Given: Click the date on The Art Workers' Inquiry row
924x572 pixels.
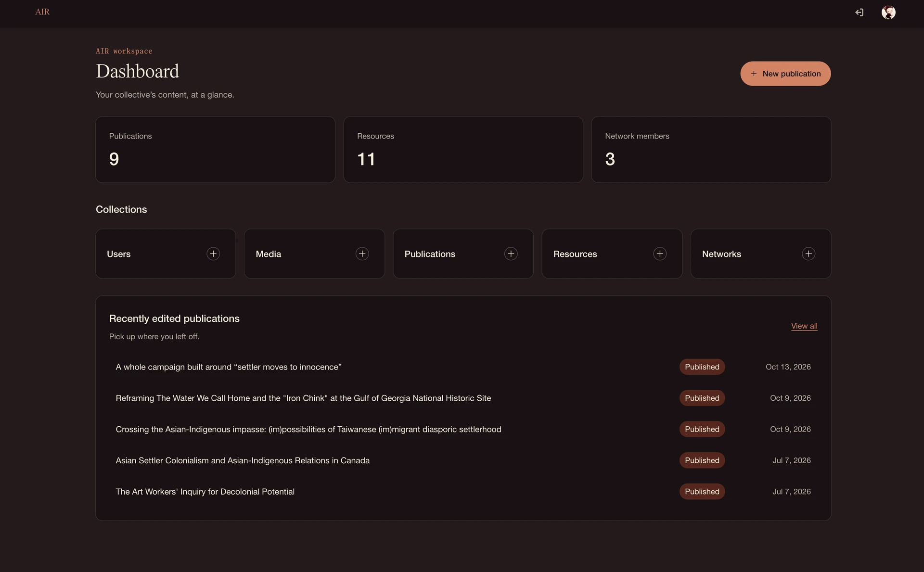Looking at the screenshot, I should (792, 492).
